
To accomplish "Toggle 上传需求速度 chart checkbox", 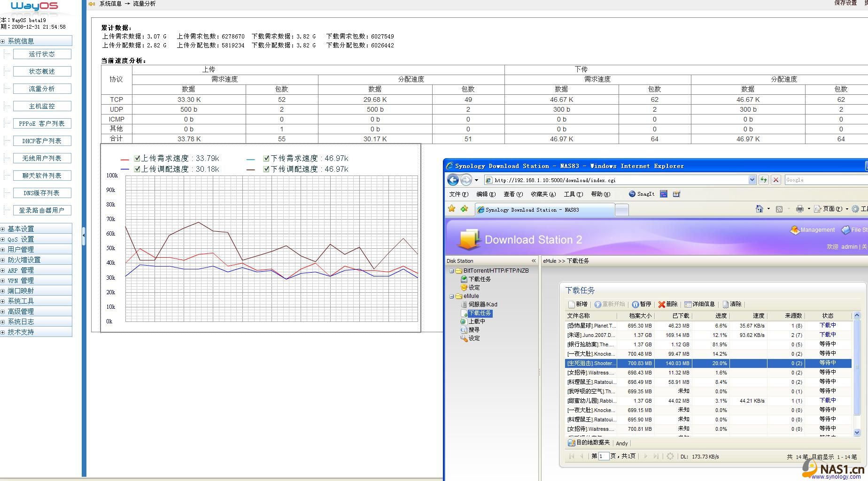I will 137,159.
